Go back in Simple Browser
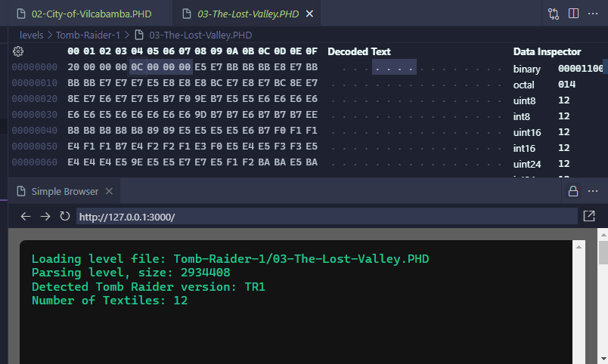The image size is (608, 364). point(26,216)
